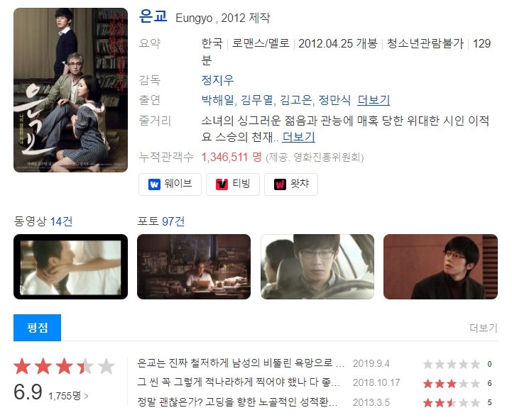The width and height of the screenshot is (512, 420).
Task: Open more ratings via 더보기 on right
Action: (484, 328)
